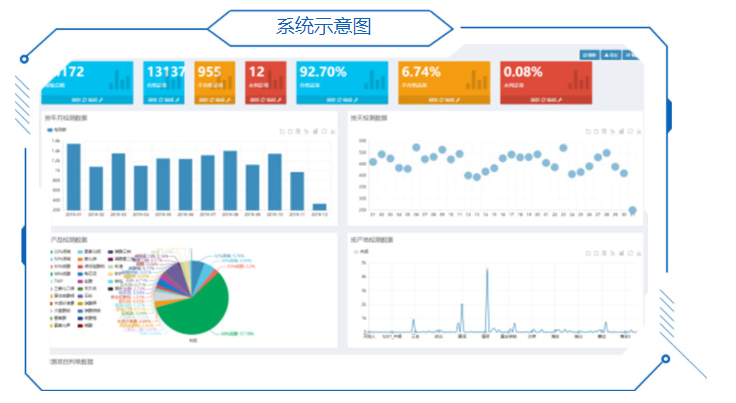Switch the origin line chart to bar type icon

621,253
